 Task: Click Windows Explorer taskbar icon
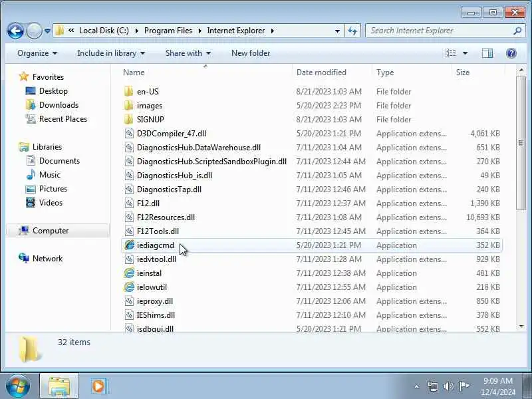(x=59, y=386)
